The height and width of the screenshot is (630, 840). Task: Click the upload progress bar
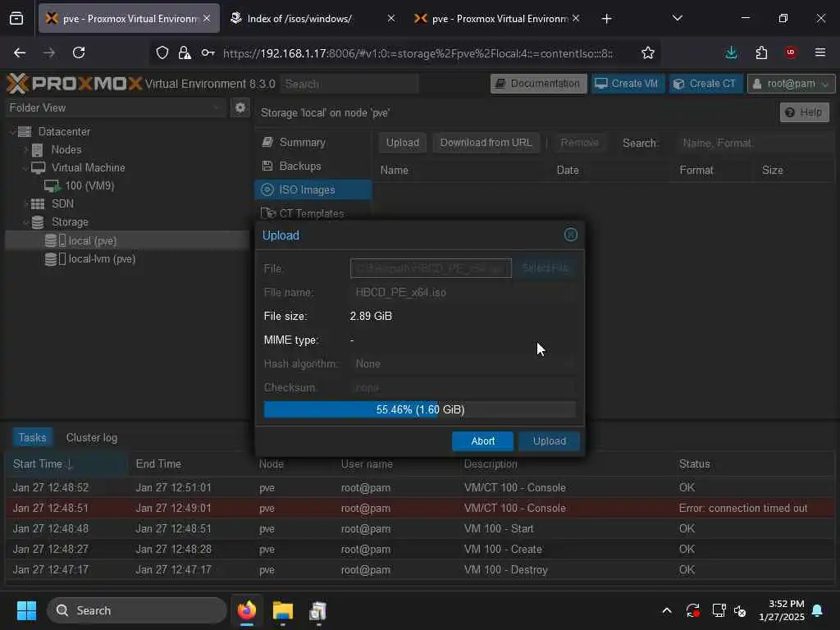pyautogui.click(x=419, y=410)
